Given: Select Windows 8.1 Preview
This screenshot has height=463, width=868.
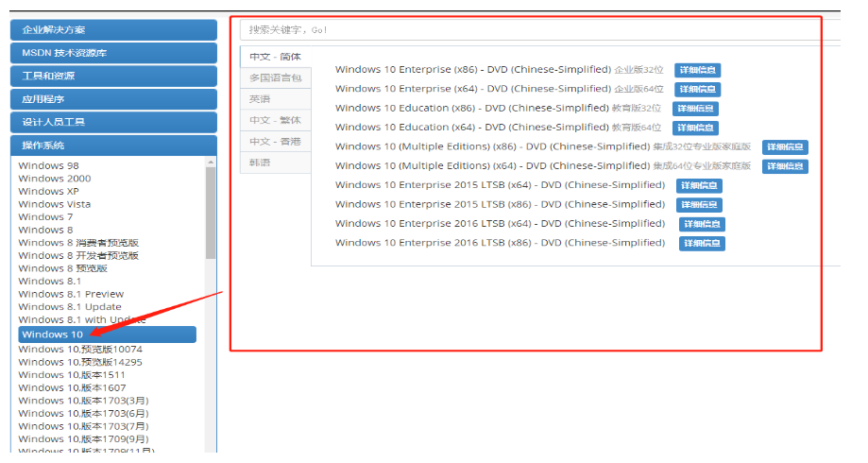Looking at the screenshot, I should [x=71, y=294].
